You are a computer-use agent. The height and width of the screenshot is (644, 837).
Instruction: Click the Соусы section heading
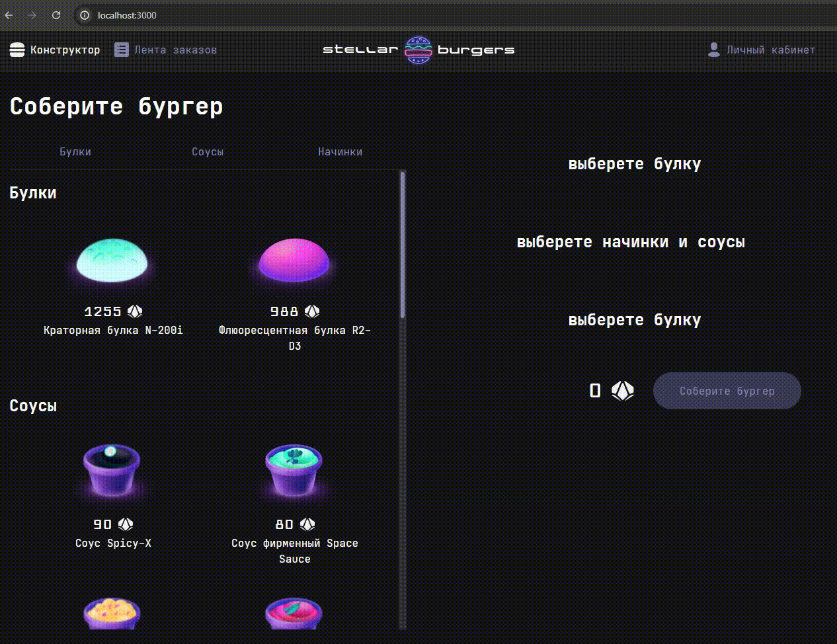(x=33, y=406)
